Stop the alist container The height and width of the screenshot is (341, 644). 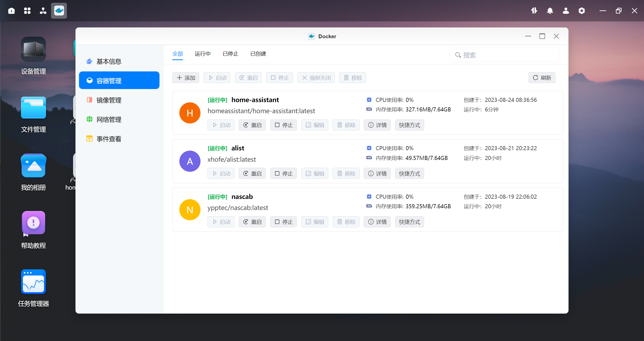pos(284,174)
